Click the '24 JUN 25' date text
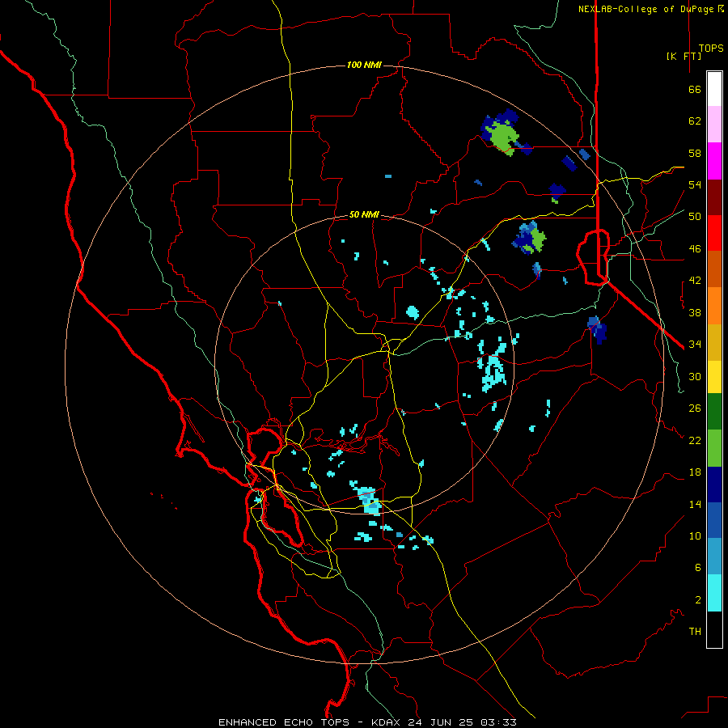728x728 pixels. [440, 722]
